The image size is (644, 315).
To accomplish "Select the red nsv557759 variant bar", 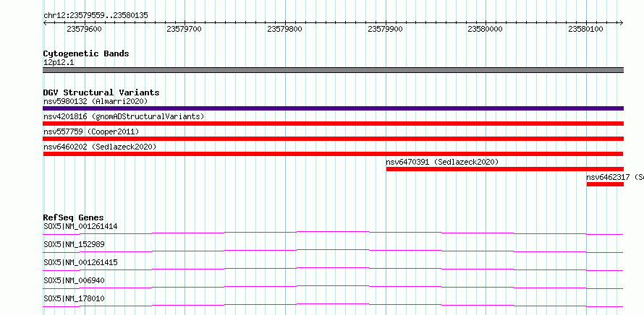I will pyautogui.click(x=333, y=139).
